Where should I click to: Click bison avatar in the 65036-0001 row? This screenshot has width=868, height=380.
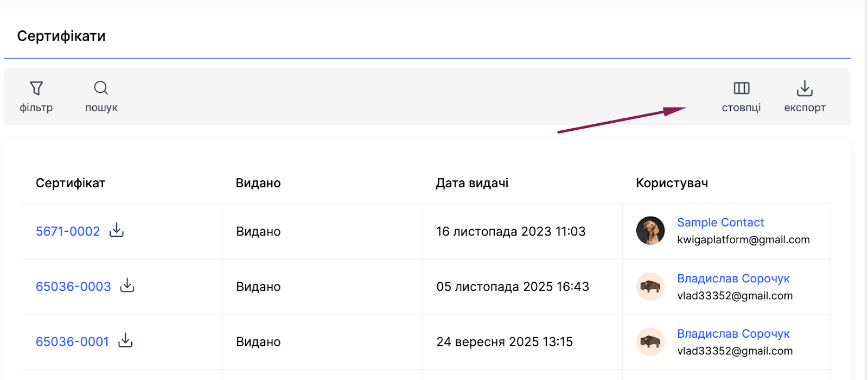pos(650,341)
